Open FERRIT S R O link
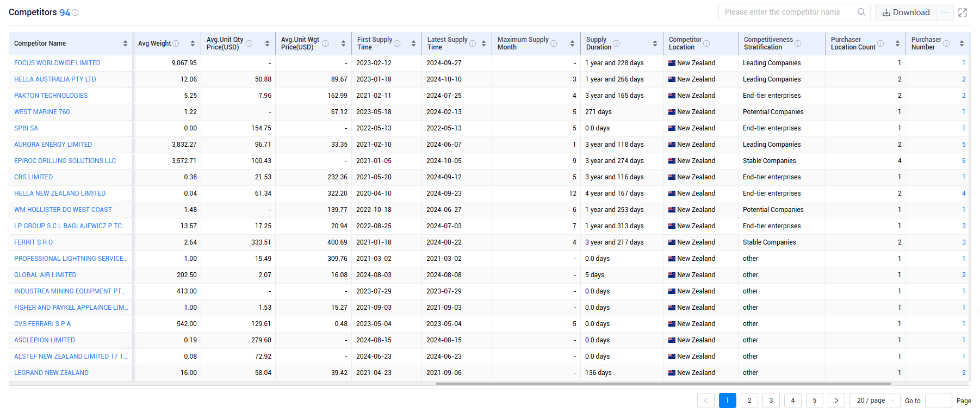 pyautogui.click(x=33, y=242)
